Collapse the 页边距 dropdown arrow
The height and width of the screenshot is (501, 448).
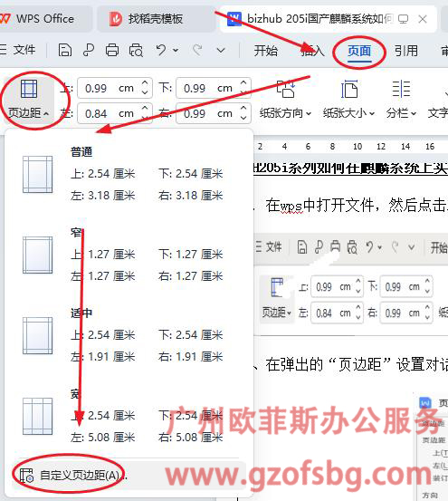tap(46, 113)
